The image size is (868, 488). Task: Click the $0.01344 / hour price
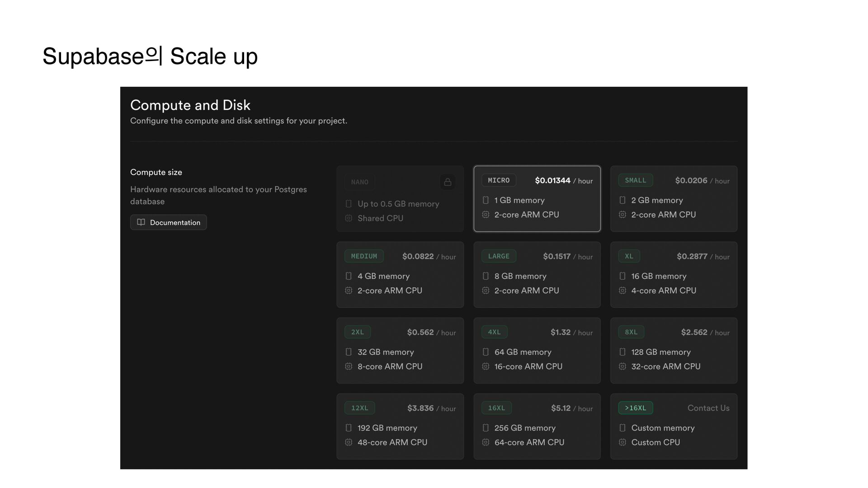[564, 181]
